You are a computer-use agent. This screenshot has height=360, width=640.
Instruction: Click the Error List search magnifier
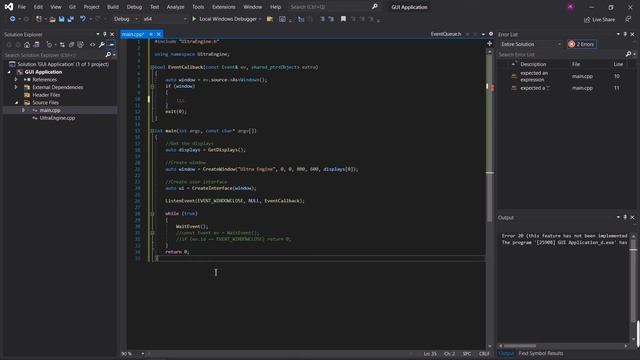pos(629,54)
